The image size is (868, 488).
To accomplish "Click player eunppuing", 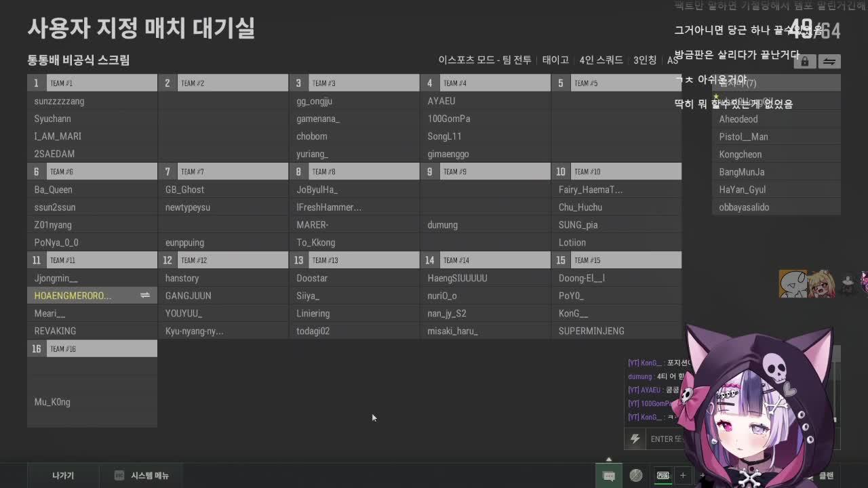I will click(x=184, y=243).
